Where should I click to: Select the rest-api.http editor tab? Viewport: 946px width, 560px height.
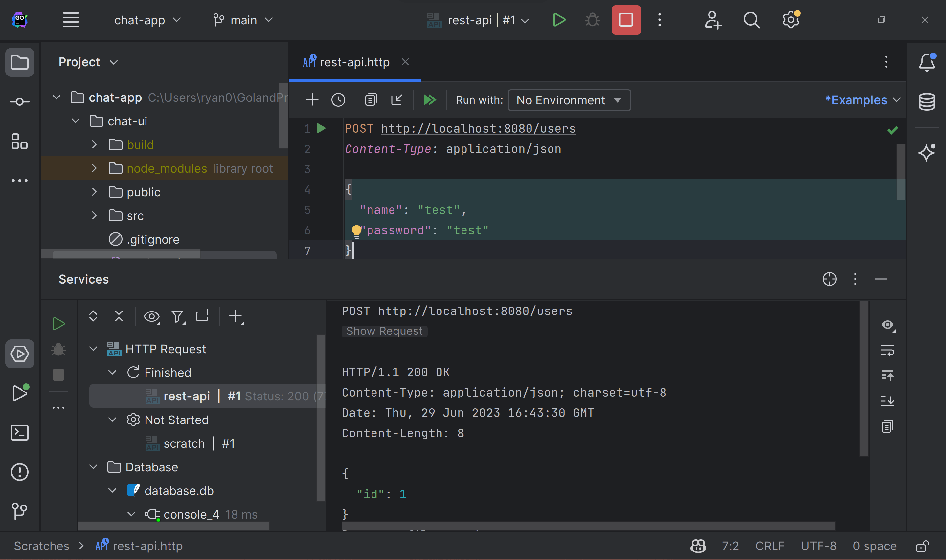354,62
